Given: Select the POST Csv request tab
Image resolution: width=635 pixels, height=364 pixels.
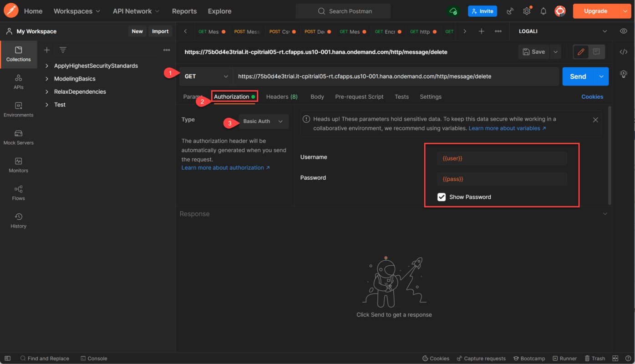Looking at the screenshot, I should [x=282, y=31].
